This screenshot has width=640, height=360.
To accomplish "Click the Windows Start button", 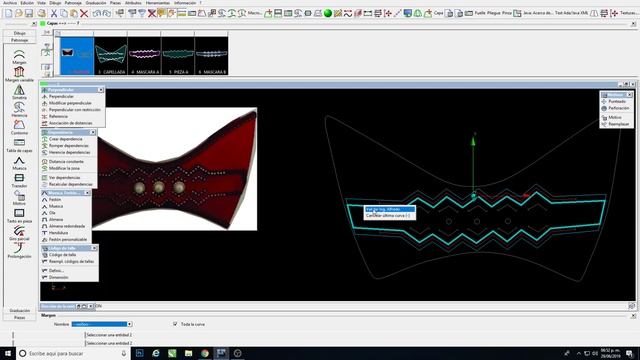I will [x=8, y=353].
